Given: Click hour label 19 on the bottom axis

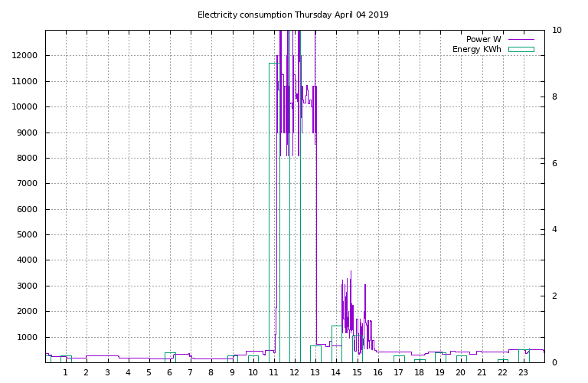Looking at the screenshot, I should pos(440,372).
